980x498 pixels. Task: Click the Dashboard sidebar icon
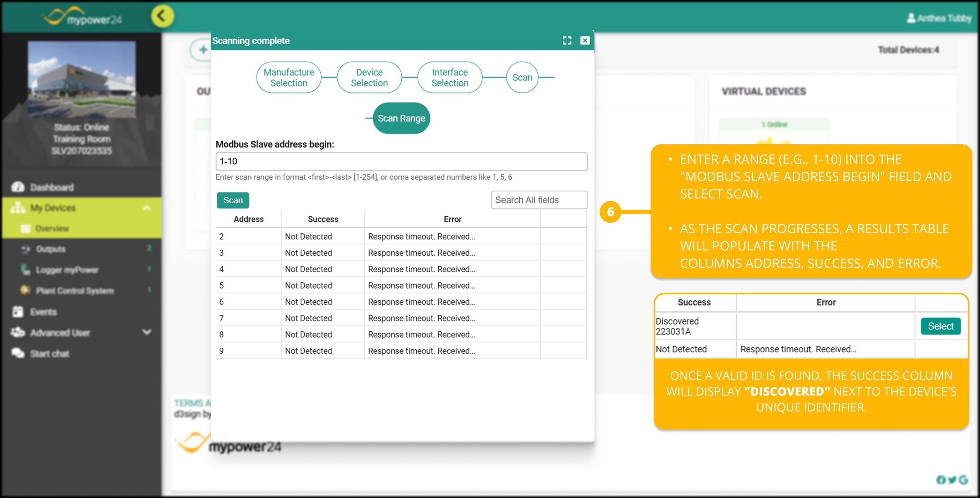point(18,187)
